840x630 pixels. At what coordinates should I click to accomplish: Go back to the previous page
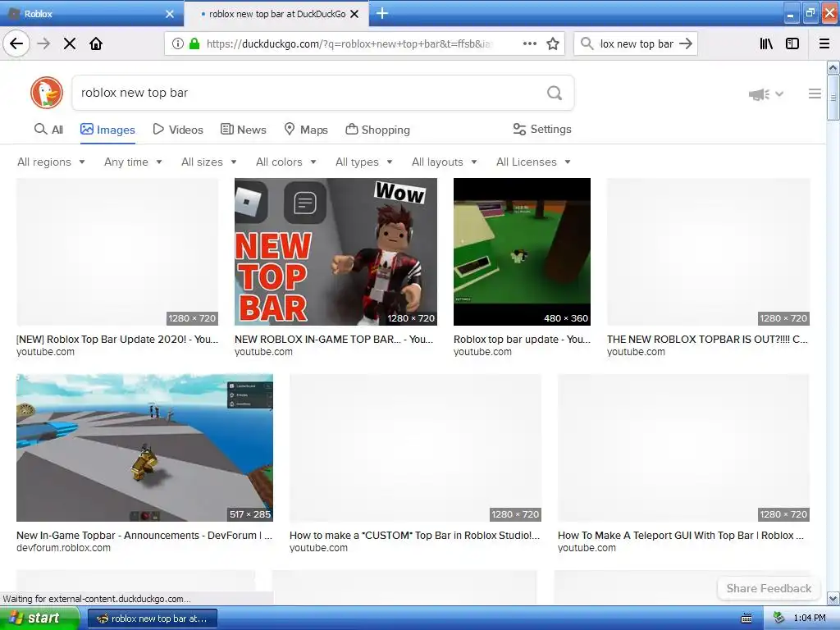tap(16, 43)
